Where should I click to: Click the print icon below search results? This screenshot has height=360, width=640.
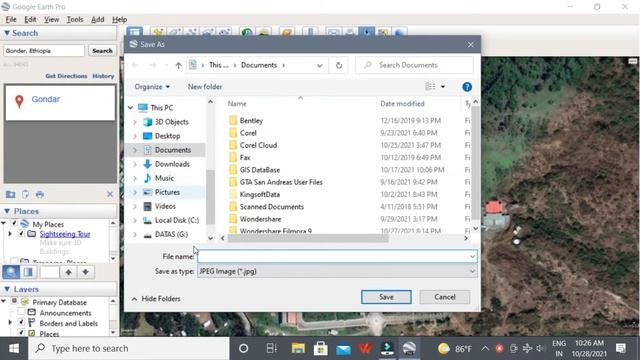[40, 194]
